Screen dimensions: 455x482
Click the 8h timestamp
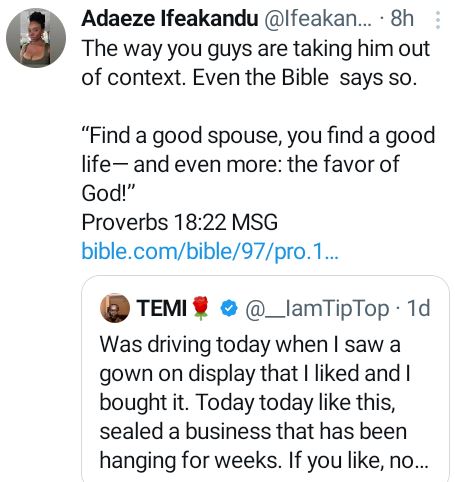coord(402,18)
